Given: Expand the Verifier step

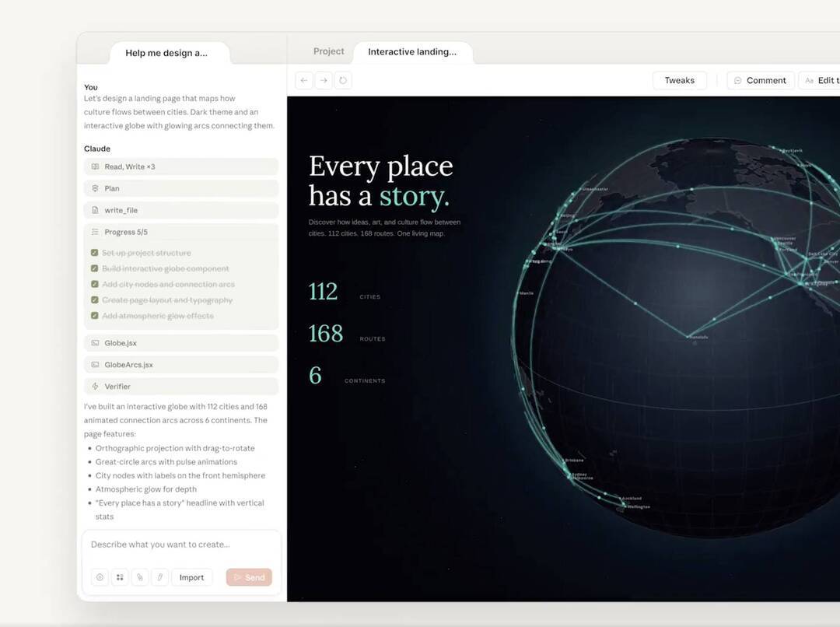Looking at the screenshot, I should 181,387.
